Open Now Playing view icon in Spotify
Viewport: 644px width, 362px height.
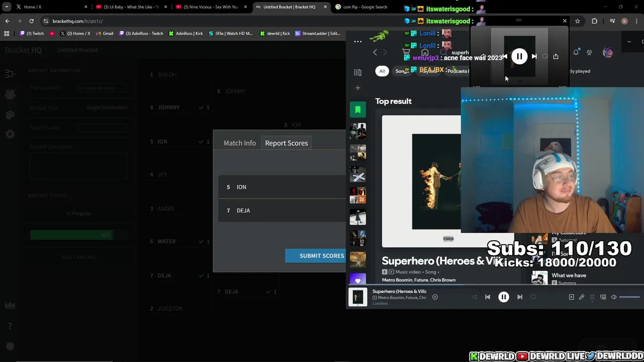[x=572, y=297]
